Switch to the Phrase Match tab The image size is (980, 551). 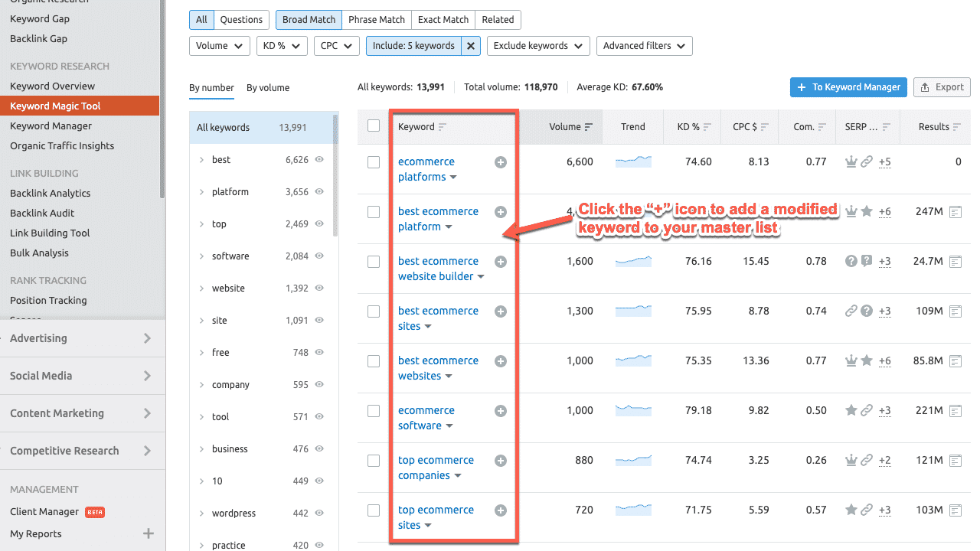point(376,20)
